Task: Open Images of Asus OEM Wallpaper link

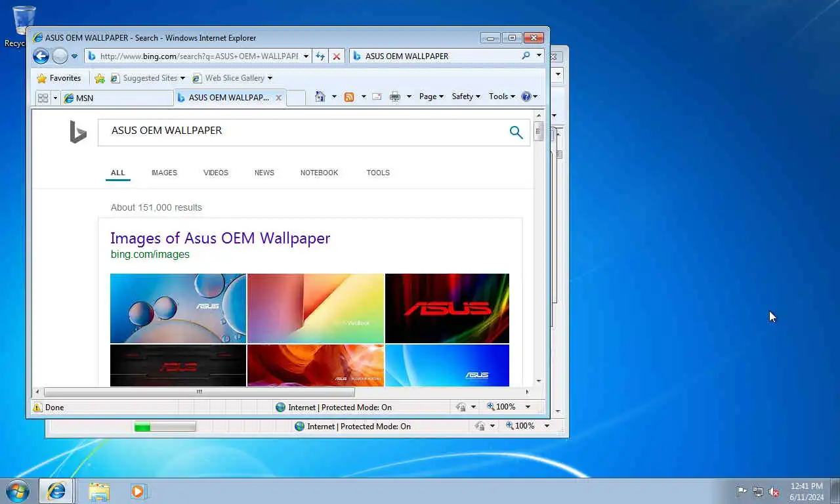Action: pos(220,238)
